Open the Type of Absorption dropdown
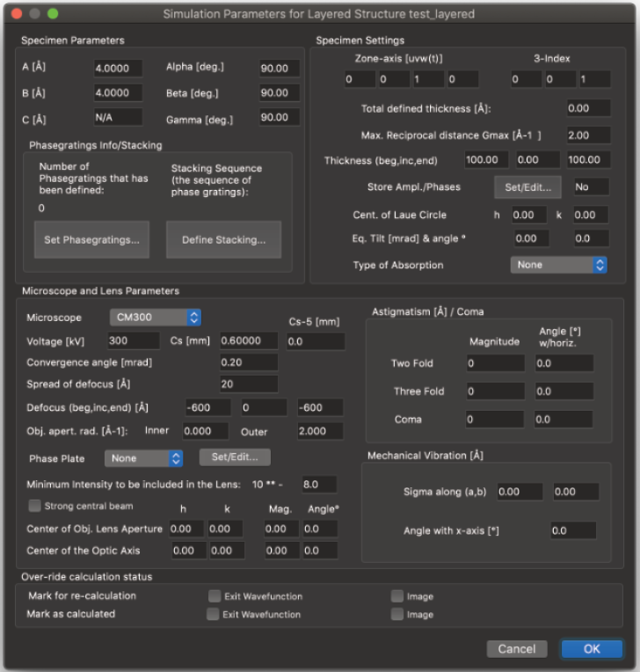The height and width of the screenshot is (672, 640). pyautogui.click(x=559, y=265)
